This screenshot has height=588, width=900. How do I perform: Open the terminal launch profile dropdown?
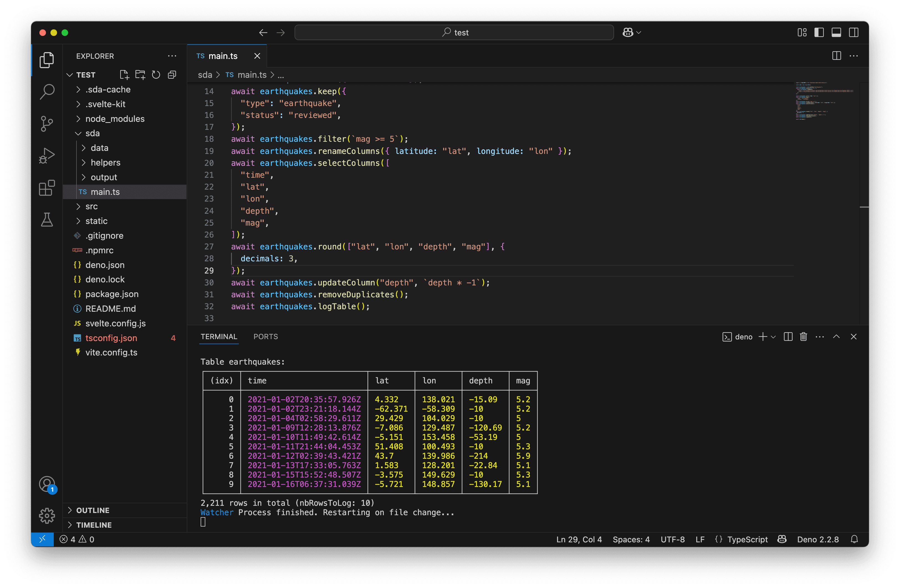[x=774, y=336]
